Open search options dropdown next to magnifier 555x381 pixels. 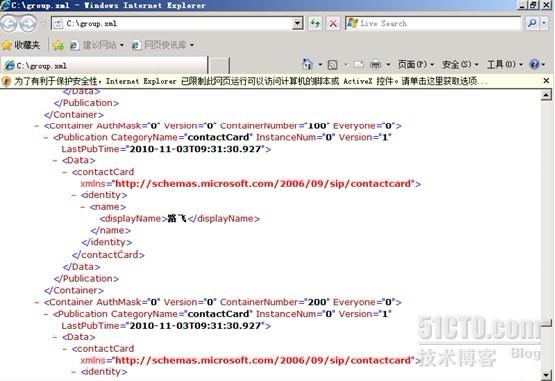coord(544,23)
